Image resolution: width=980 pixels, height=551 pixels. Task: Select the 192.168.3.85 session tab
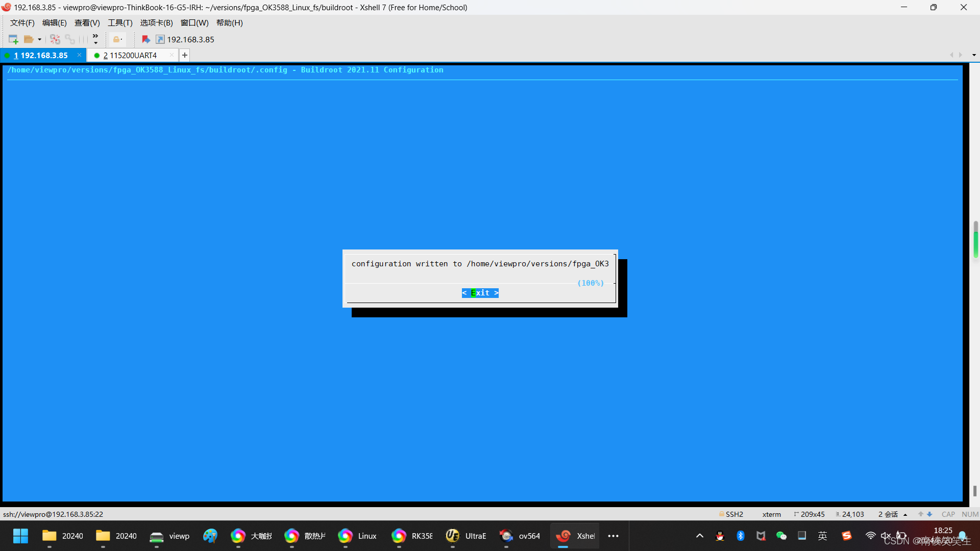(42, 55)
